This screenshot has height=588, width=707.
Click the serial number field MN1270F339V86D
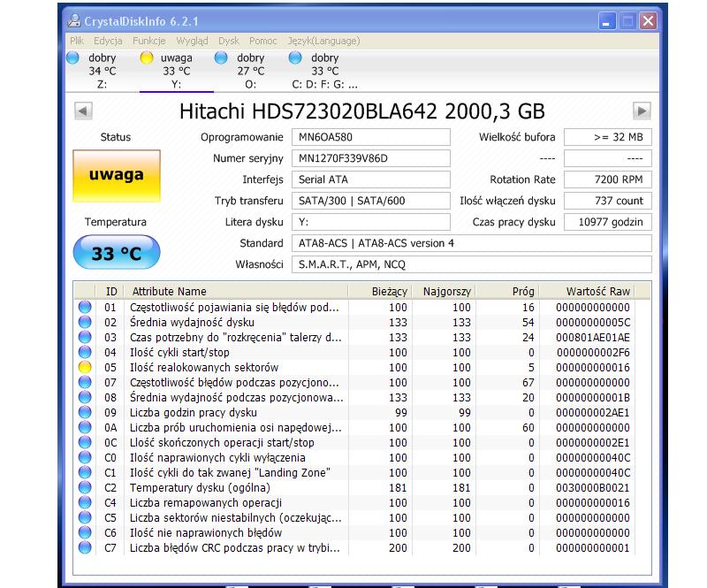[x=370, y=158]
